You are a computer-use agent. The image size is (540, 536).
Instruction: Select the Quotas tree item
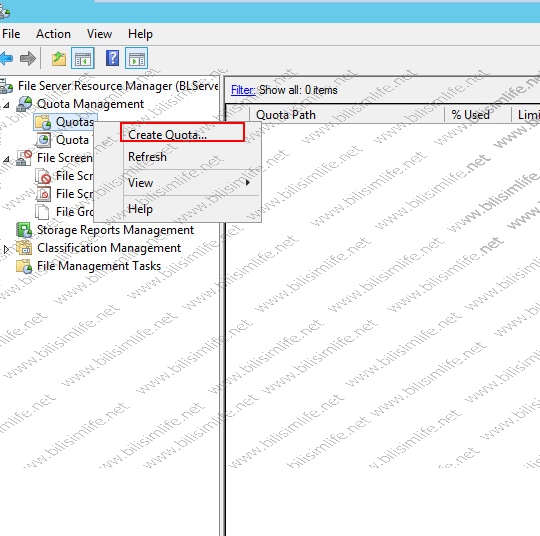coord(75,122)
